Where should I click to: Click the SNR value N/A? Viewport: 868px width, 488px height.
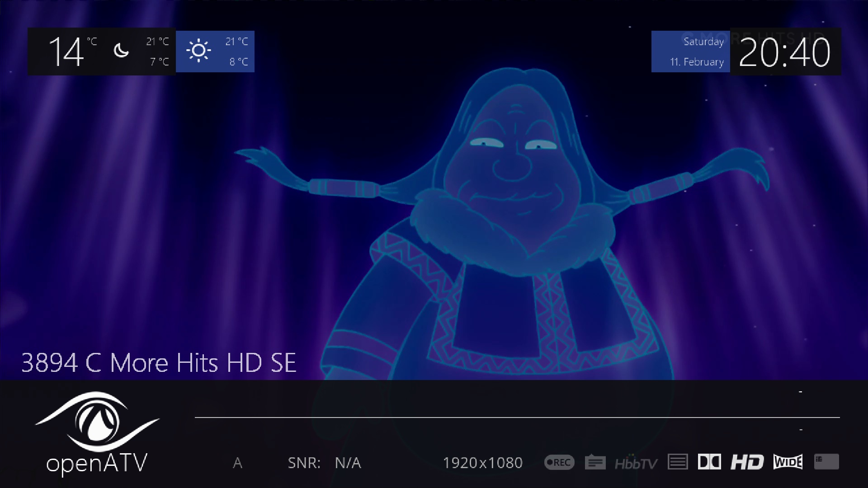click(x=348, y=463)
